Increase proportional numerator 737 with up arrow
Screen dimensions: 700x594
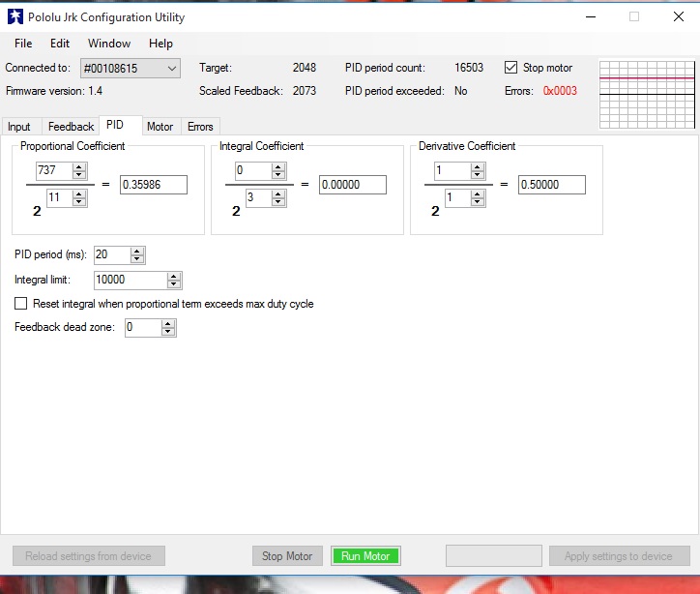[x=79, y=166]
